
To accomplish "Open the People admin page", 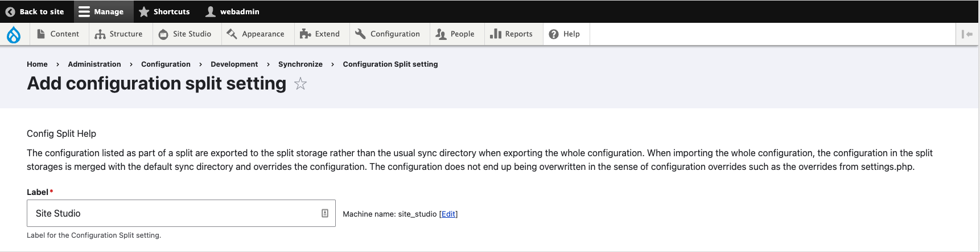I will [455, 34].
